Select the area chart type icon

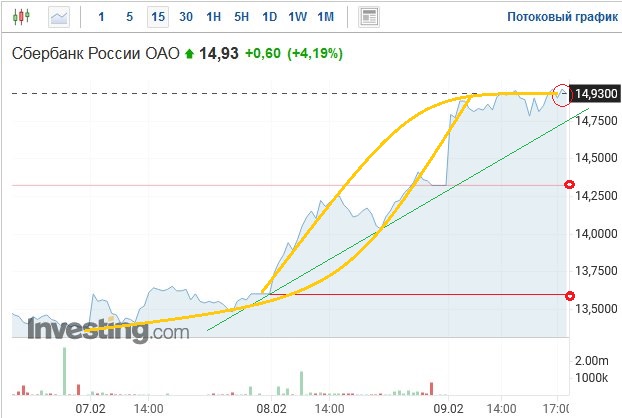click(59, 17)
